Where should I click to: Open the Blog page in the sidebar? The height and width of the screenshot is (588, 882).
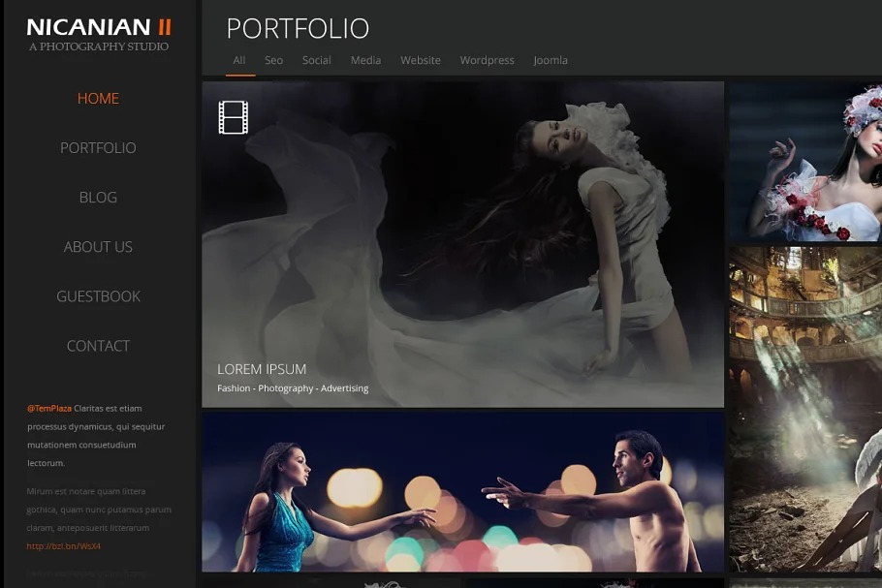98,198
